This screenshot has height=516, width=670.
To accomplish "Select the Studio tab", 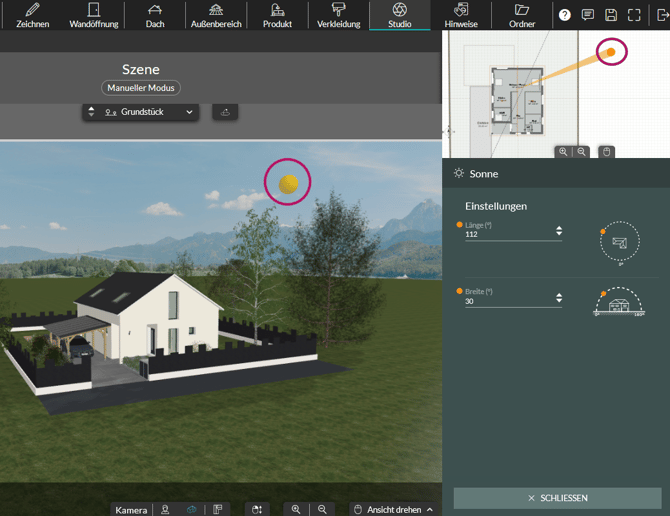I will point(400,15).
